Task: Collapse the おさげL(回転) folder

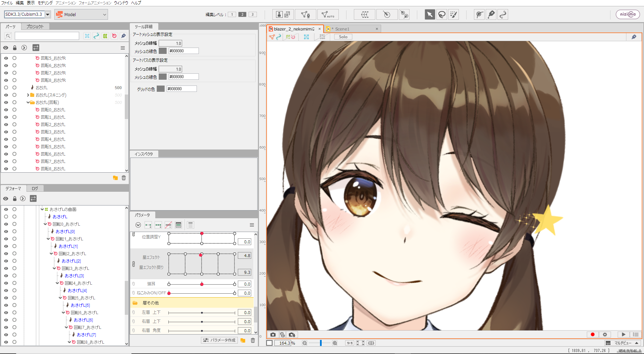Action: 28,103
